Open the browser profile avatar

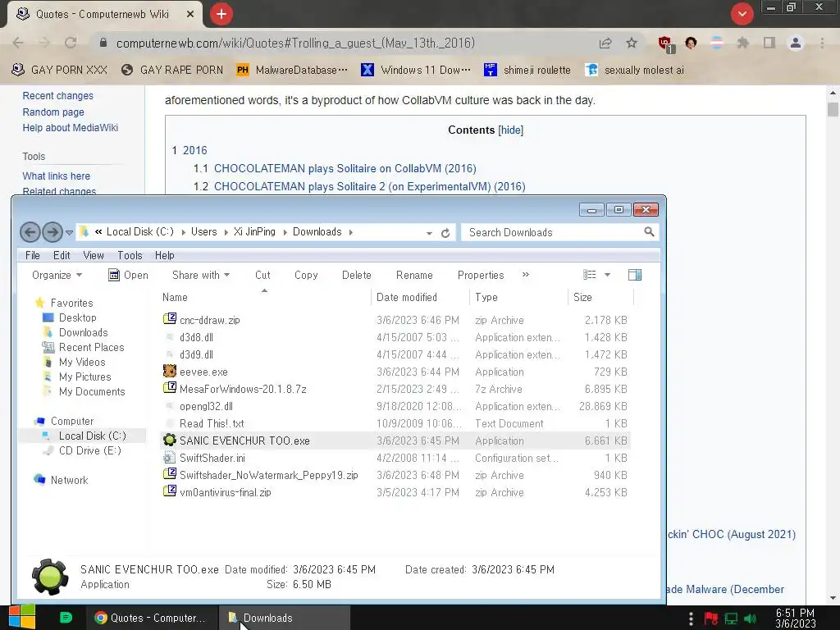click(796, 43)
